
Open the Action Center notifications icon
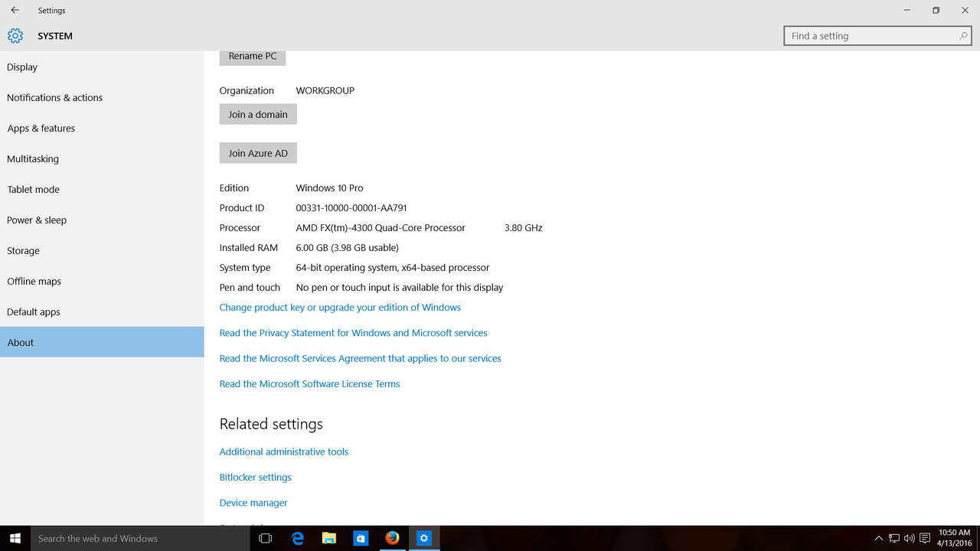click(925, 538)
